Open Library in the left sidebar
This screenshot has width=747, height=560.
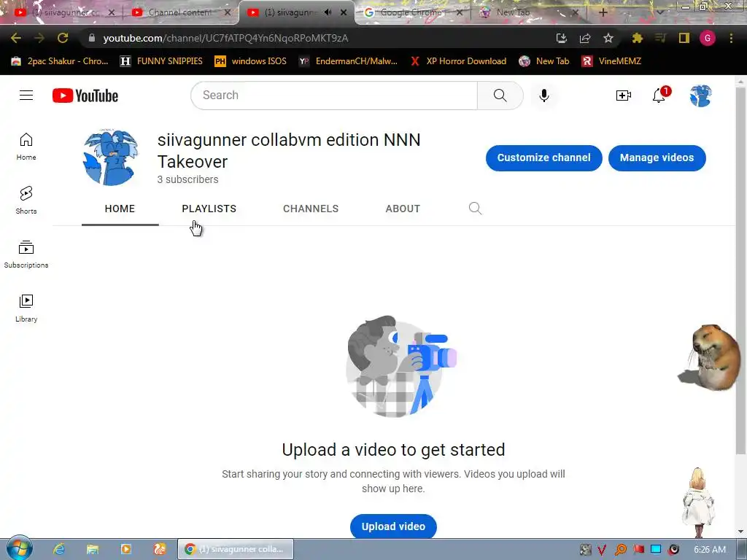(26, 308)
